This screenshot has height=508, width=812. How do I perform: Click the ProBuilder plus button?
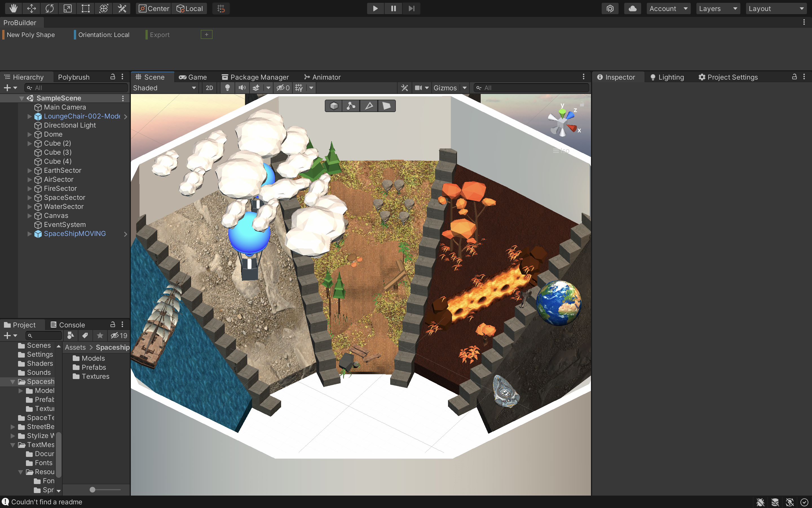[207, 34]
